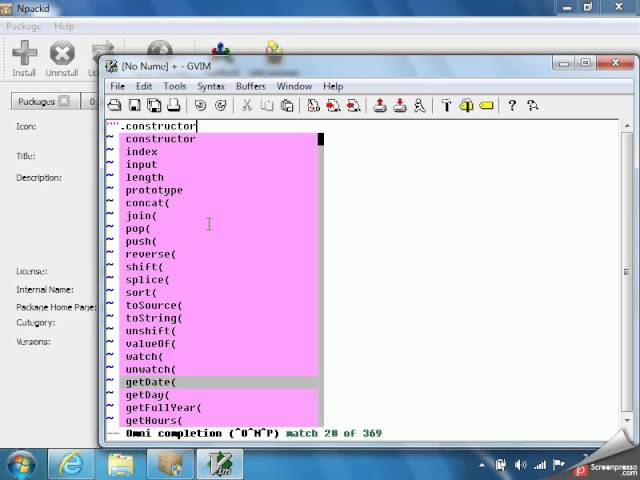Click the GVIM Save all files toolbar icon
This screenshot has height=480, width=640.
click(x=154, y=106)
